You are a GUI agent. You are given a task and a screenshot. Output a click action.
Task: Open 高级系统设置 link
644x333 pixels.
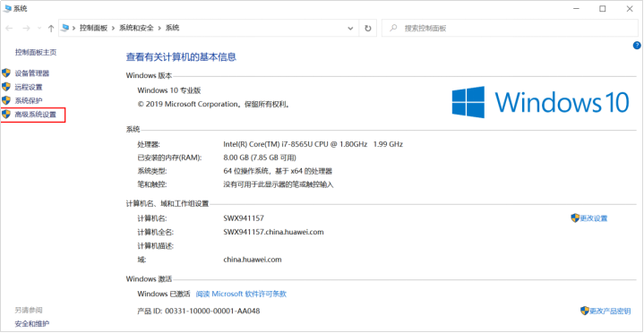35,115
